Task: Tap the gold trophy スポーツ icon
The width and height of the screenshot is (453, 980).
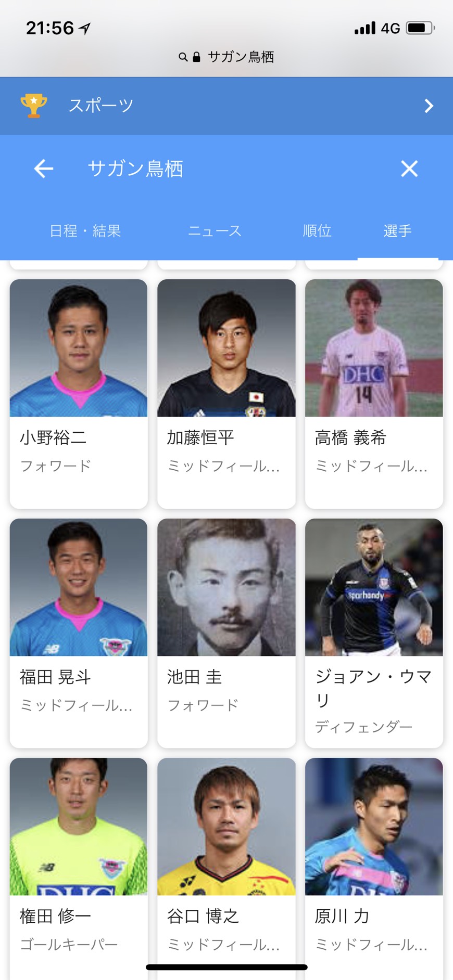Action: [34, 106]
